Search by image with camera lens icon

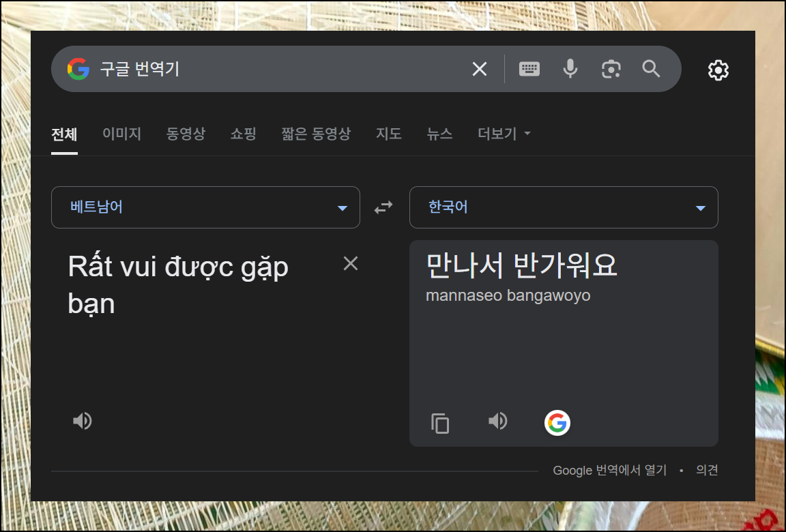(611, 69)
